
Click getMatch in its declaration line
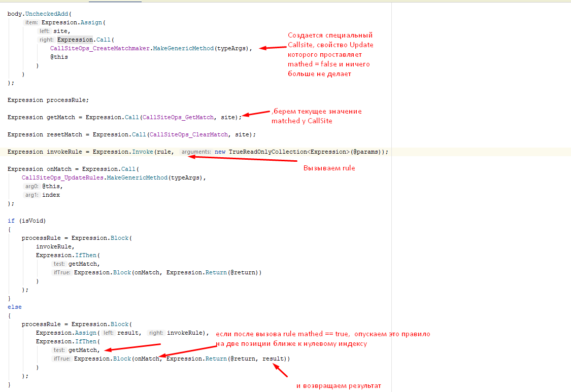pos(61,118)
